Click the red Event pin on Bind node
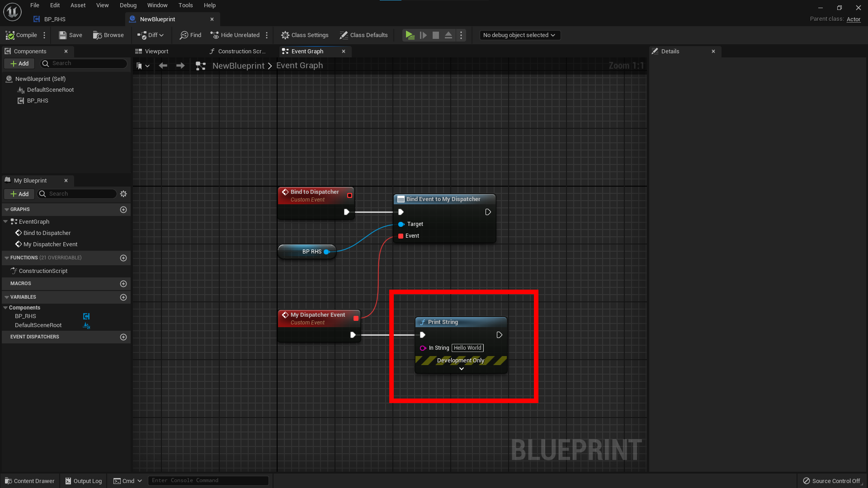The width and height of the screenshot is (868, 488). tap(401, 236)
